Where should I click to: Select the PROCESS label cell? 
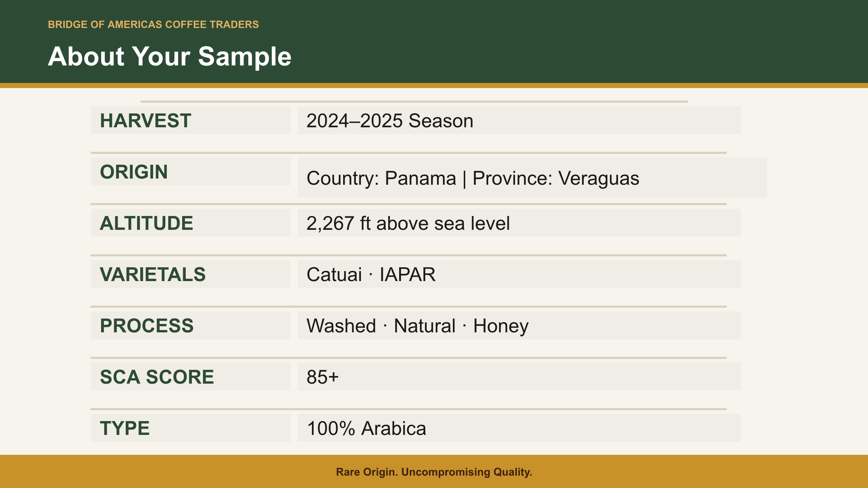tap(190, 325)
